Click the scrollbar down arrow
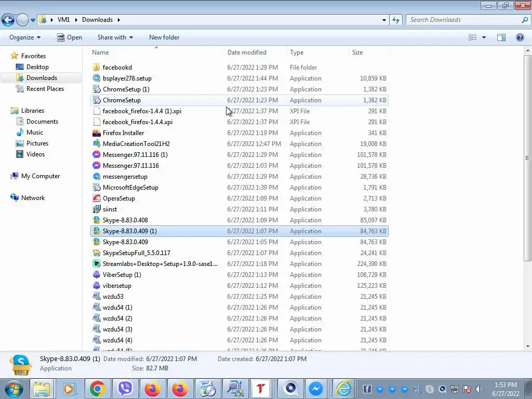 point(528,347)
